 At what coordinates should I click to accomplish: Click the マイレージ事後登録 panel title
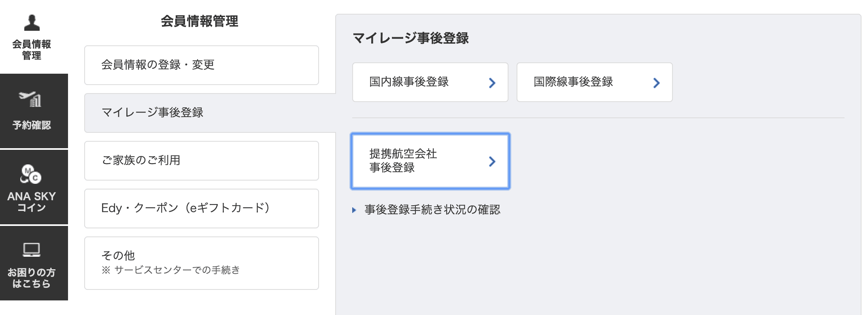point(411,39)
